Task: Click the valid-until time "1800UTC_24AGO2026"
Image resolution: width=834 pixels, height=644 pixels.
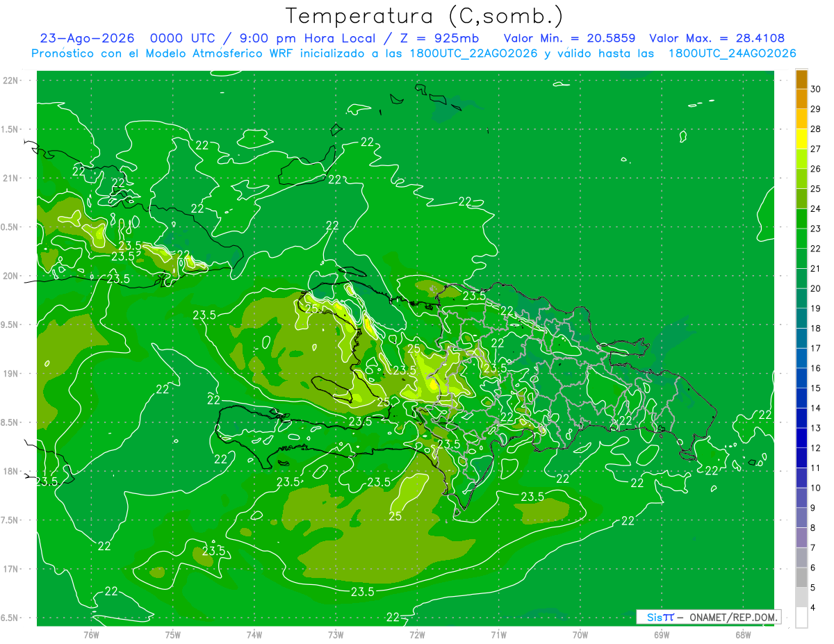Action: (732, 53)
